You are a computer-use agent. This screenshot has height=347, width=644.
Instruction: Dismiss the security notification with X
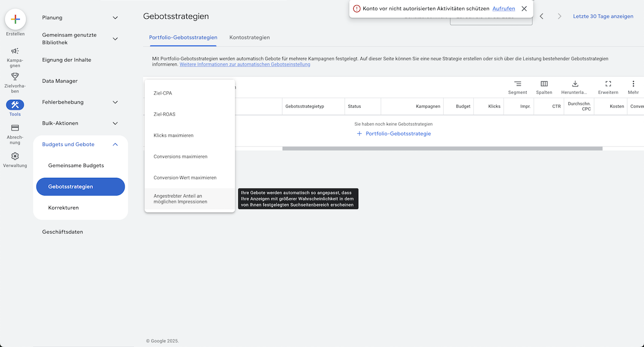(524, 9)
